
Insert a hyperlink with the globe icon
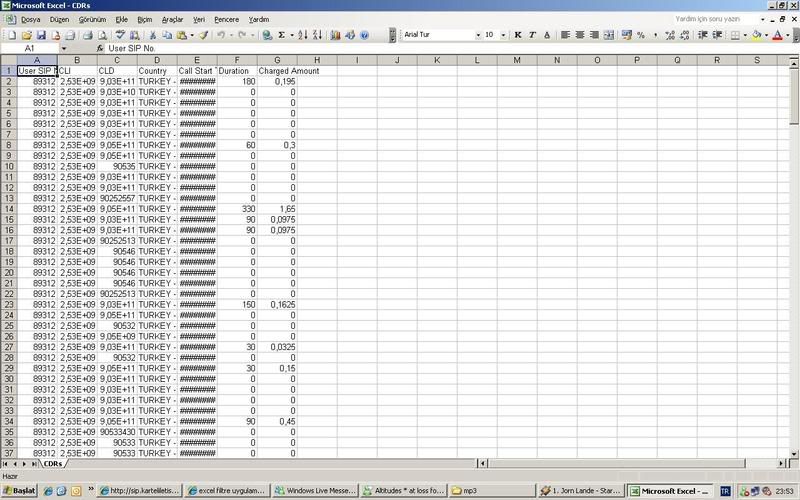point(267,35)
